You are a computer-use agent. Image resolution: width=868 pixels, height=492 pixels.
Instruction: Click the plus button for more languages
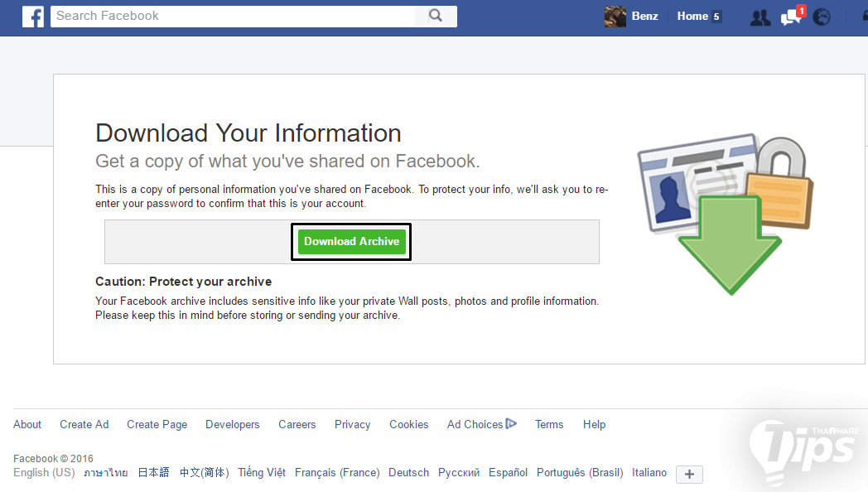(x=689, y=475)
